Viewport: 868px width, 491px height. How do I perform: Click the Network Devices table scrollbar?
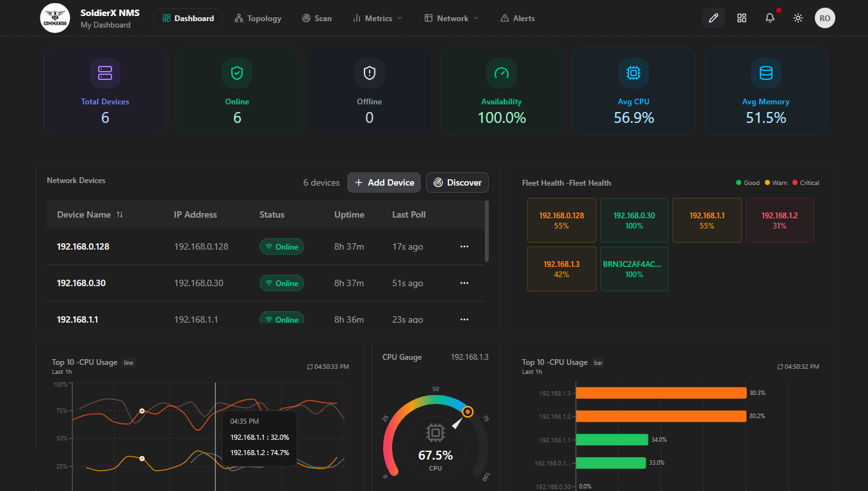coord(487,231)
